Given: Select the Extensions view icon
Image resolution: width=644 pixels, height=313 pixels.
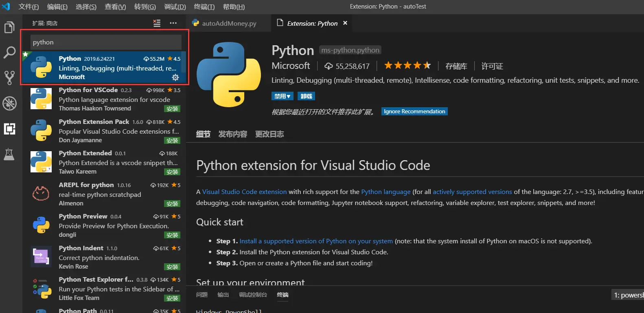Looking at the screenshot, I should point(9,129).
